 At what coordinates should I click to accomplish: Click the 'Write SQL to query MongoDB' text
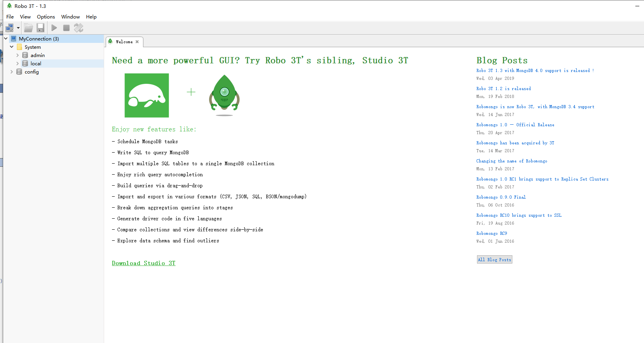click(x=153, y=153)
